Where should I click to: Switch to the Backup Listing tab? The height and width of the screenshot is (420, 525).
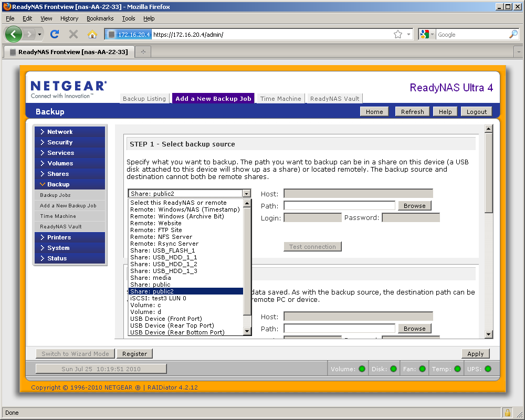[144, 99]
